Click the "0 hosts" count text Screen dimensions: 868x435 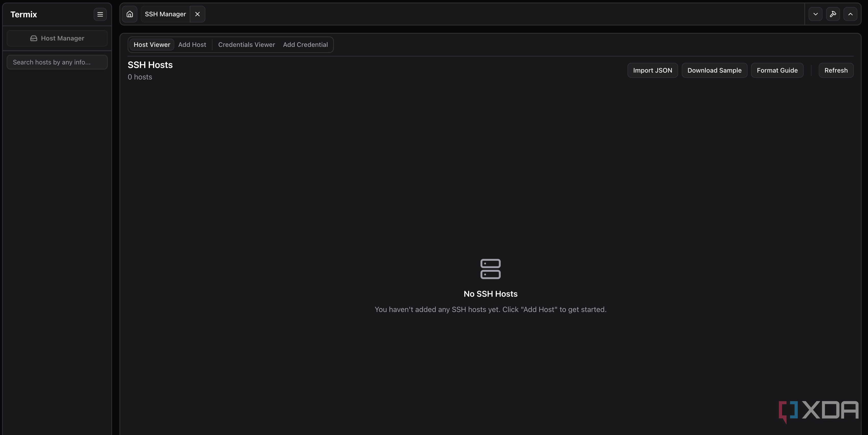point(140,77)
